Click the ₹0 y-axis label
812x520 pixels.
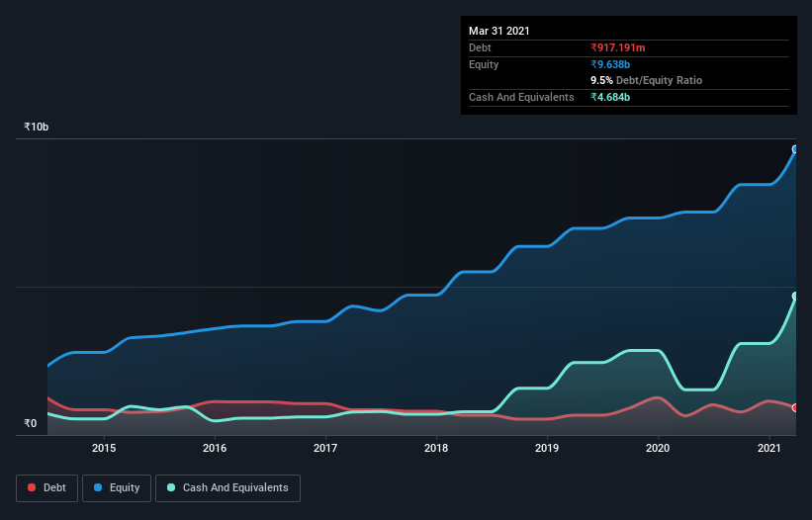[x=31, y=423]
